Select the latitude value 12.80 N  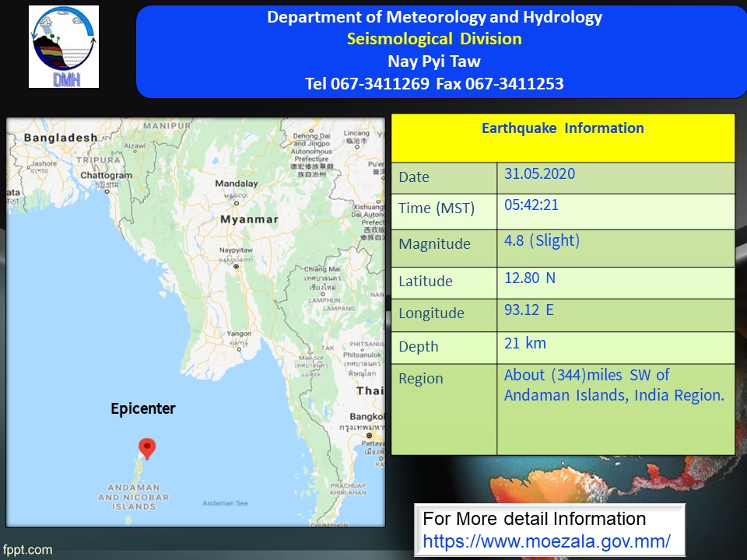coord(530,278)
